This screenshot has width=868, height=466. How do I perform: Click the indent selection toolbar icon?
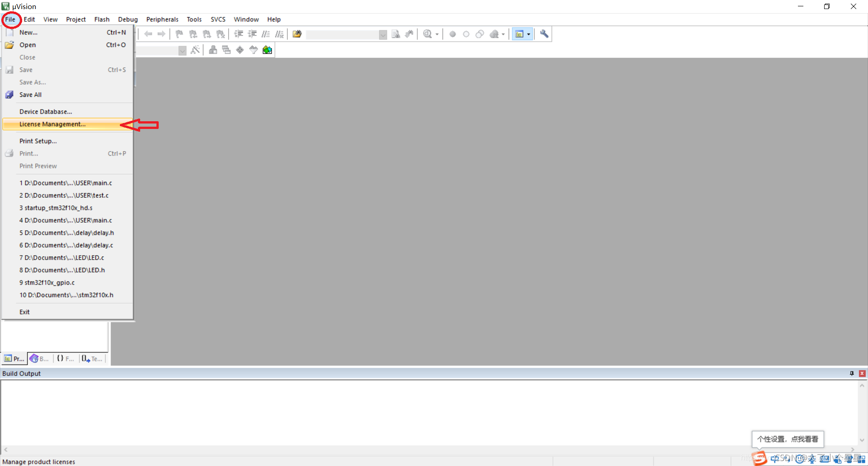pyautogui.click(x=239, y=34)
